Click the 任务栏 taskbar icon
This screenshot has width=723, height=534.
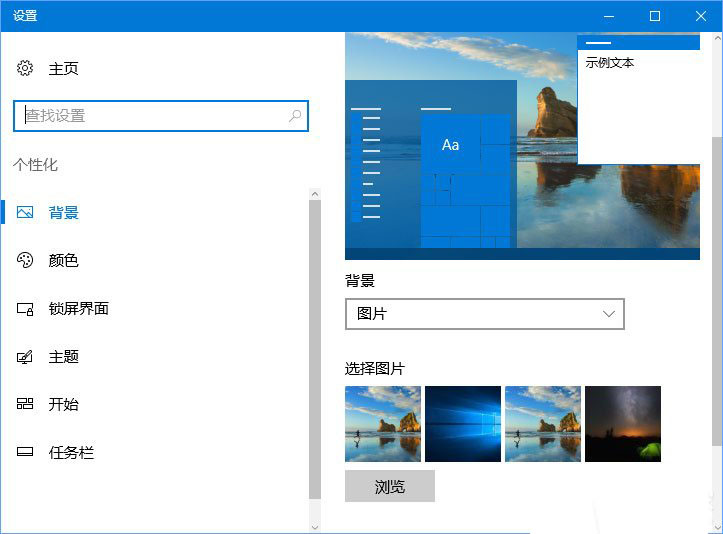pos(25,453)
